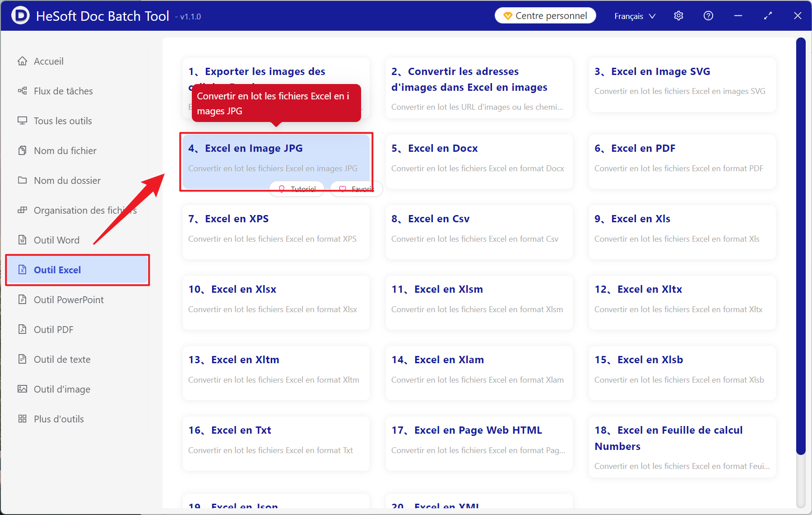
Task: Open the Excel en Image SVG card
Action: point(682,85)
